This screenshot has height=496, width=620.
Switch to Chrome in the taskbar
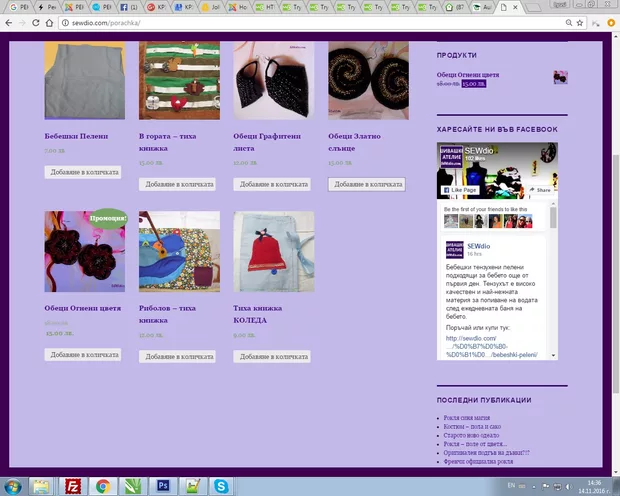coord(103,486)
